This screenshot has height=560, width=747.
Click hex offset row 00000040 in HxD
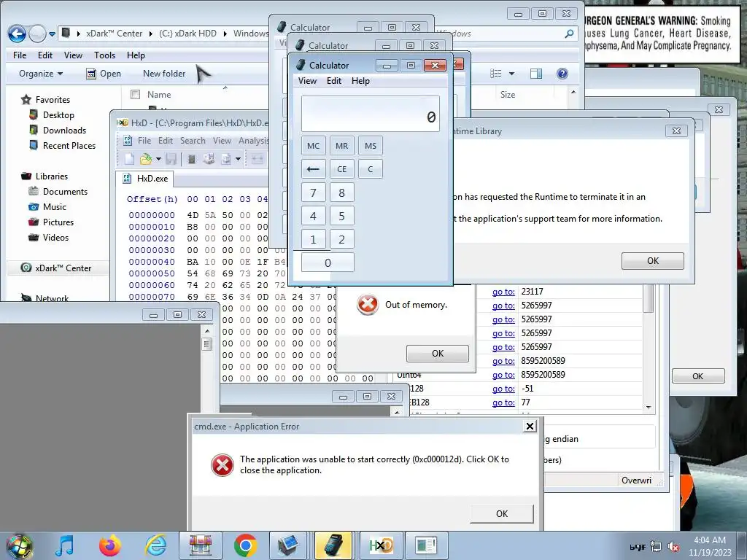[152, 262]
